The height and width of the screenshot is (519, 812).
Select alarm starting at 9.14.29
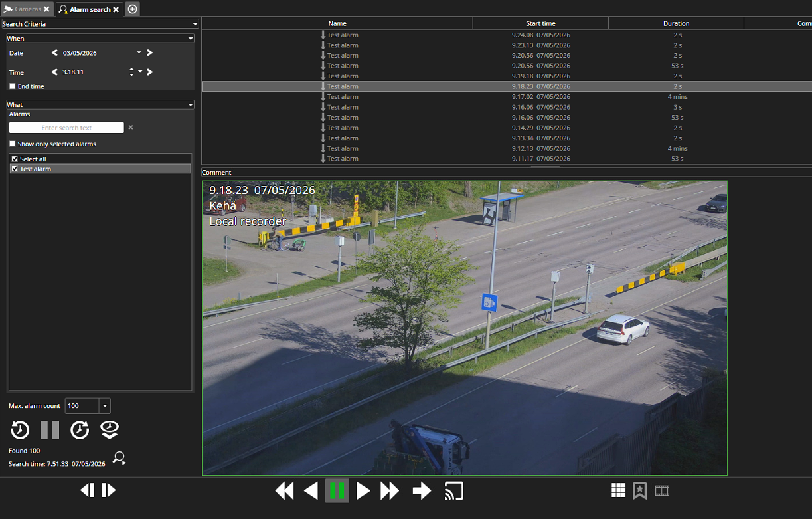tap(507, 128)
